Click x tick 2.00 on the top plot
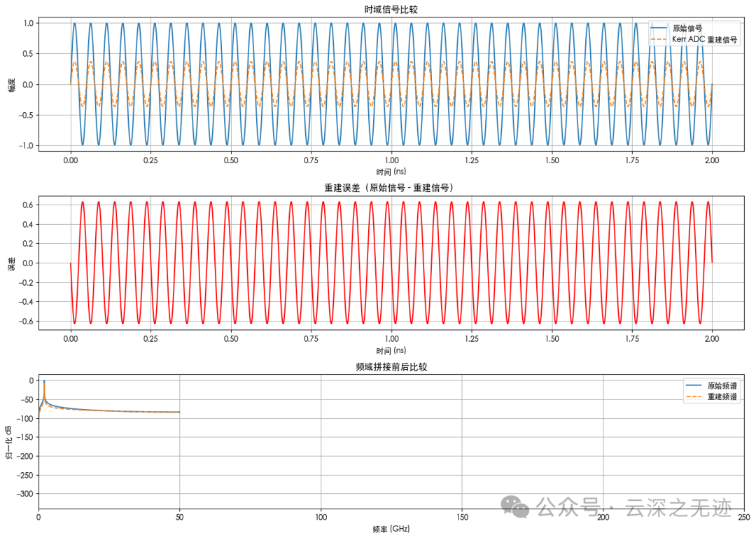This screenshot has width=756, height=538. pos(712,160)
